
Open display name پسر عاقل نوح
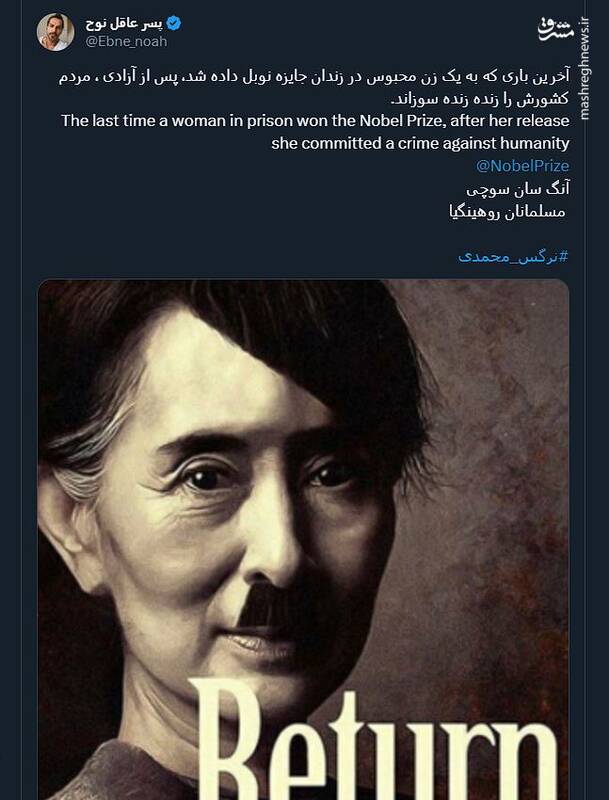point(123,23)
